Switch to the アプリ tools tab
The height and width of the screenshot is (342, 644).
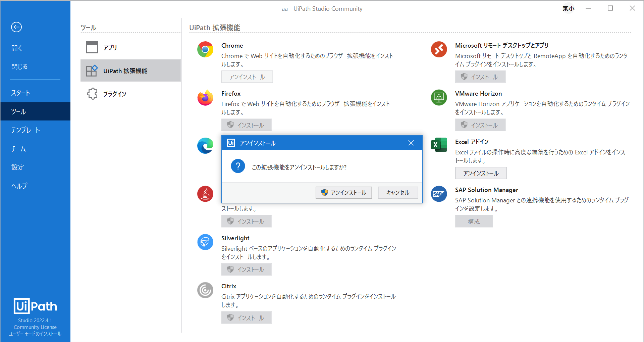pos(131,47)
